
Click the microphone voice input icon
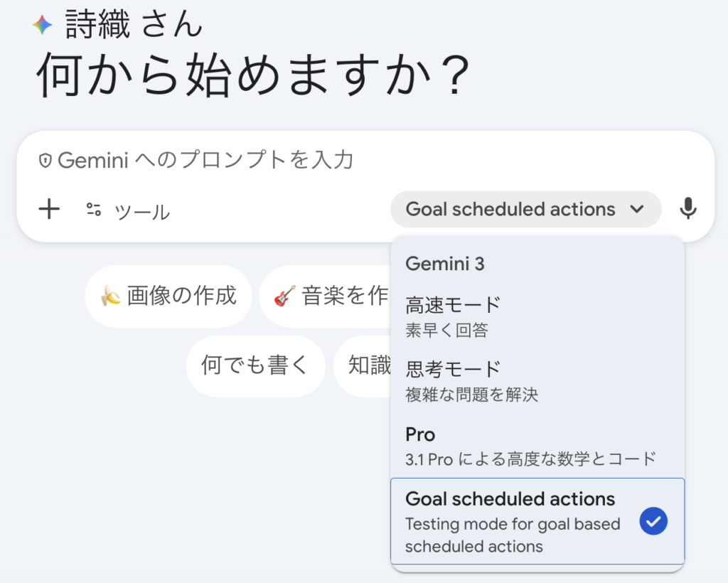(x=687, y=209)
